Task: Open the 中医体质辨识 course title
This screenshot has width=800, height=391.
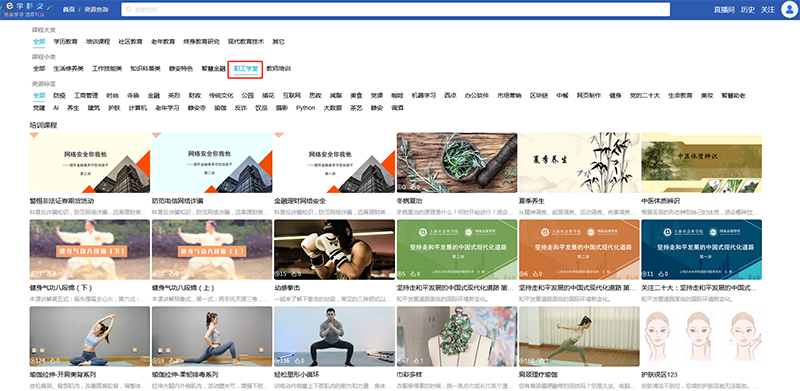Action: coord(661,201)
